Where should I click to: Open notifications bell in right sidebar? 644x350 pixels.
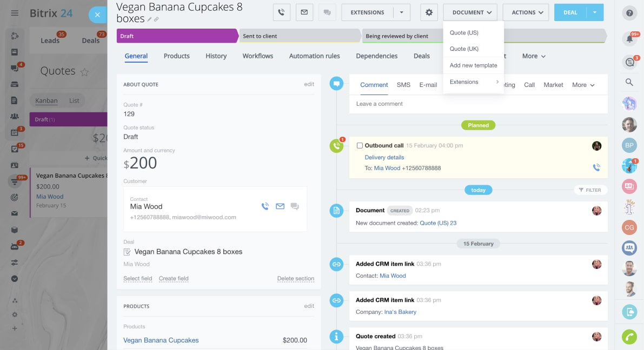click(x=629, y=39)
